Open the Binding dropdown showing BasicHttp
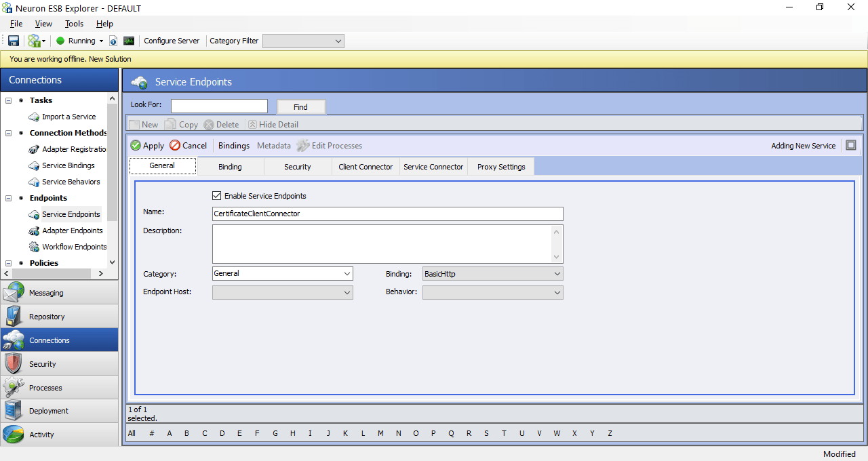This screenshot has height=461, width=868. (493, 274)
